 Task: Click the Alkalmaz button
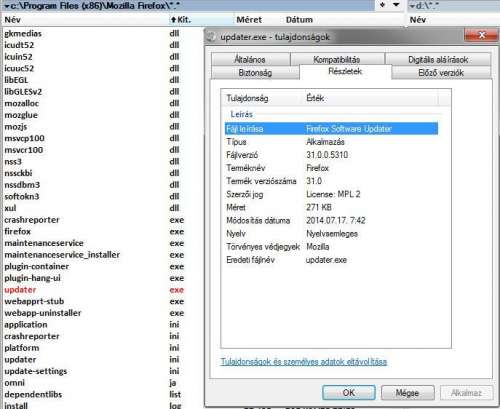coord(466,393)
